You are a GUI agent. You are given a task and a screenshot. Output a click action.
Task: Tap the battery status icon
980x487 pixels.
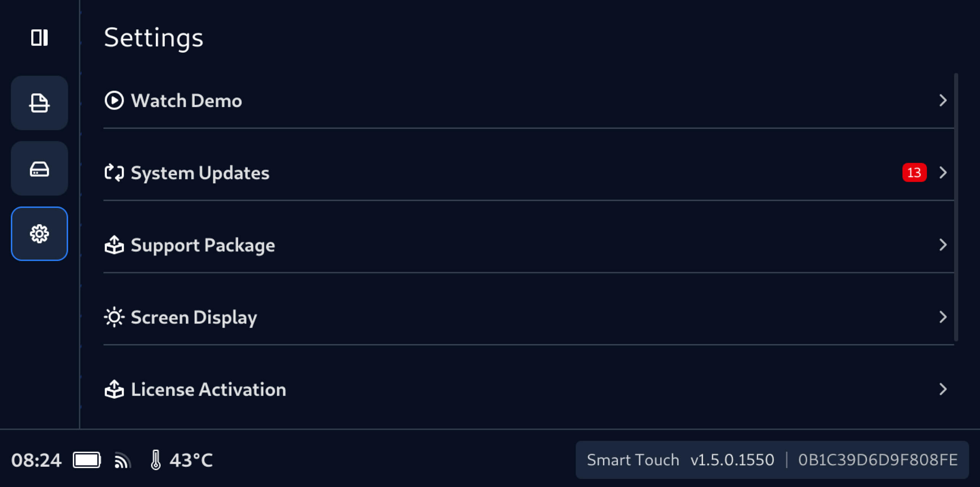pyautogui.click(x=87, y=460)
